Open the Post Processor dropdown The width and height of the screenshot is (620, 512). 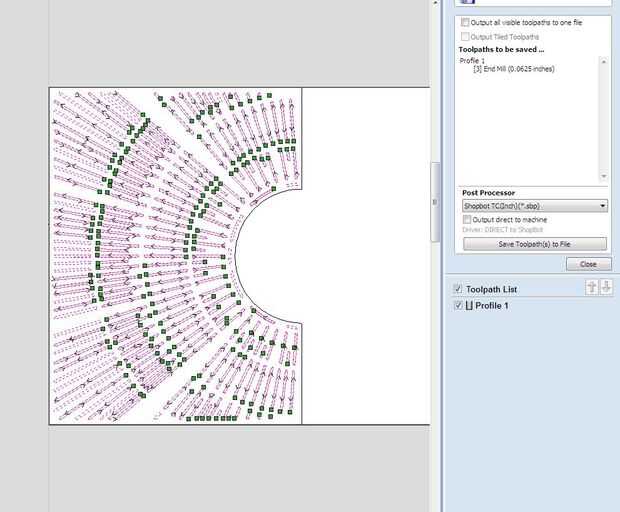[535, 206]
